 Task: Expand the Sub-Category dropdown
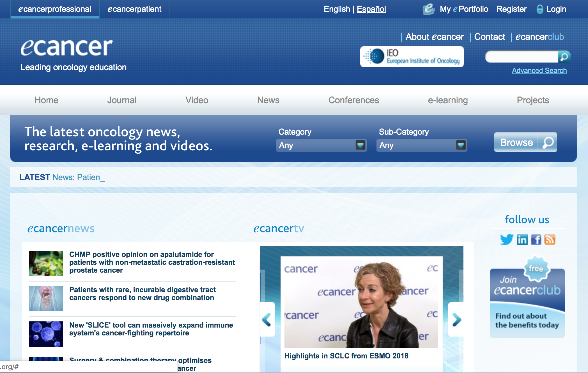coord(422,145)
